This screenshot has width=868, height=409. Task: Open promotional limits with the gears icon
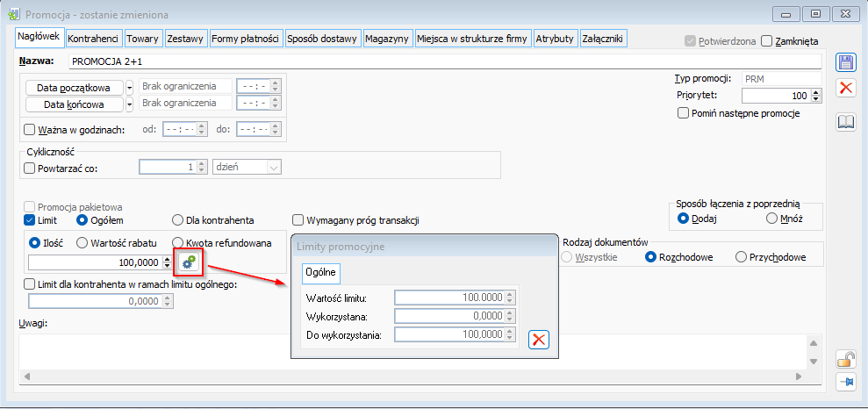189,262
